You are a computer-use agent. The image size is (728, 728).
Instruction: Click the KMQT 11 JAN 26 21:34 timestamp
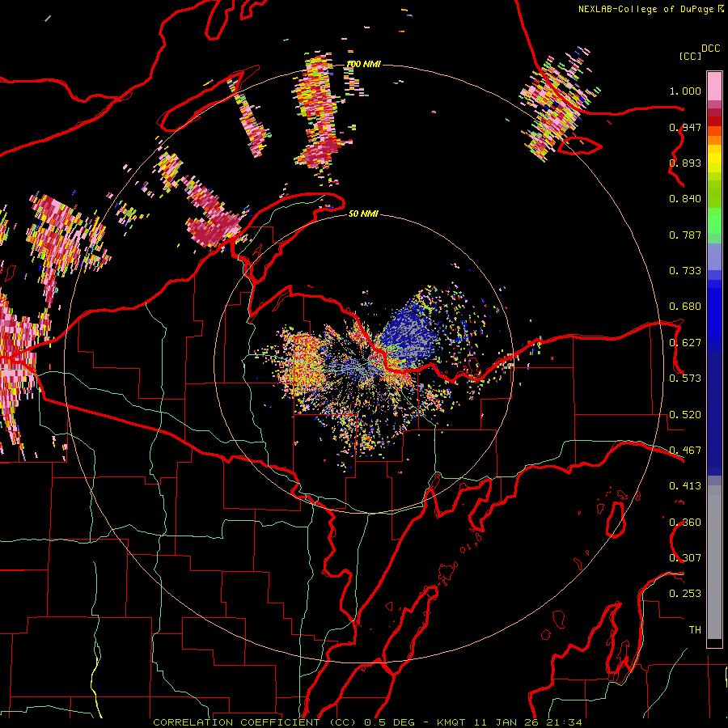pos(510,722)
